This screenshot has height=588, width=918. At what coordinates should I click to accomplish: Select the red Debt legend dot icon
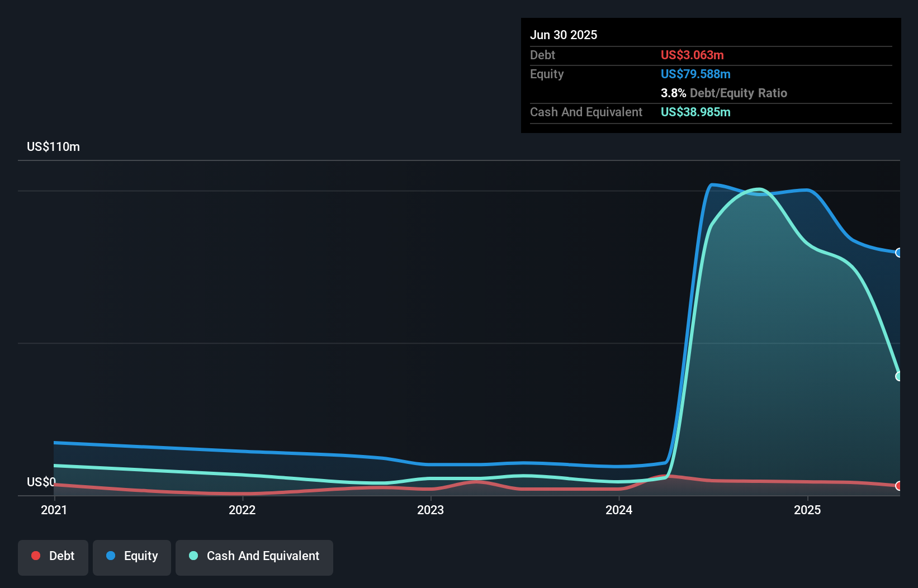35,556
